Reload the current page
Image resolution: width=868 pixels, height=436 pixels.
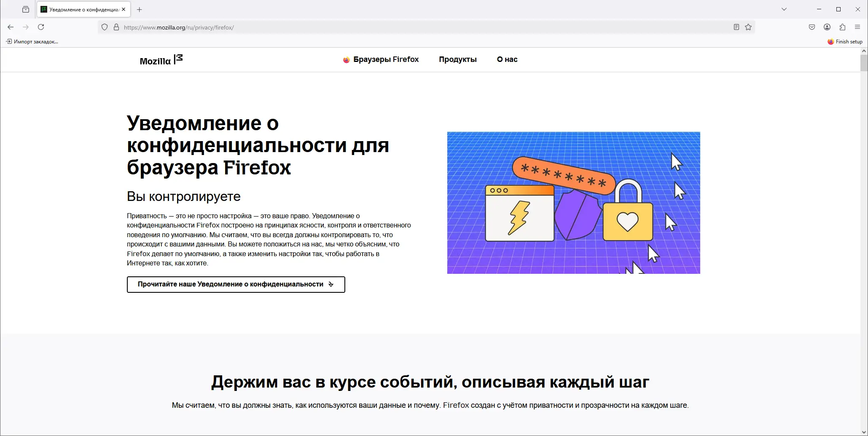pyautogui.click(x=41, y=27)
